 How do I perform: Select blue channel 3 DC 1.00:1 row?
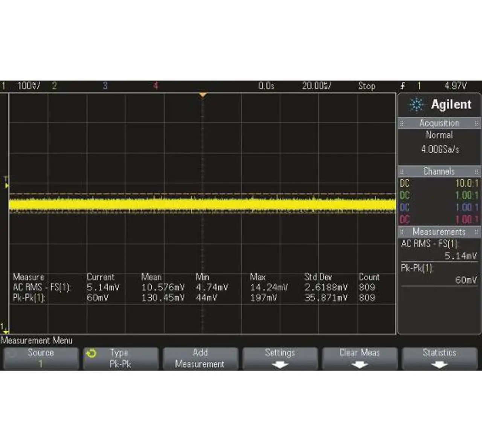coord(439,207)
